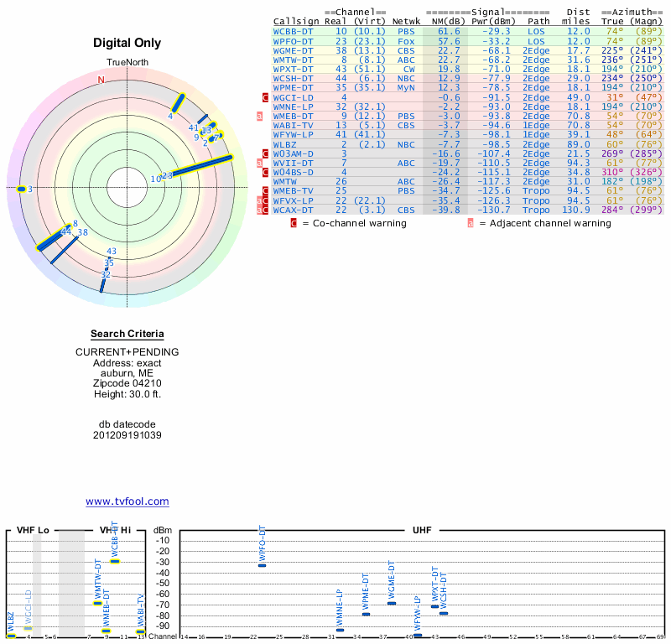Click the WCAX-DT callsign in the last table row
The height and width of the screenshot is (644, 671).
(x=293, y=210)
